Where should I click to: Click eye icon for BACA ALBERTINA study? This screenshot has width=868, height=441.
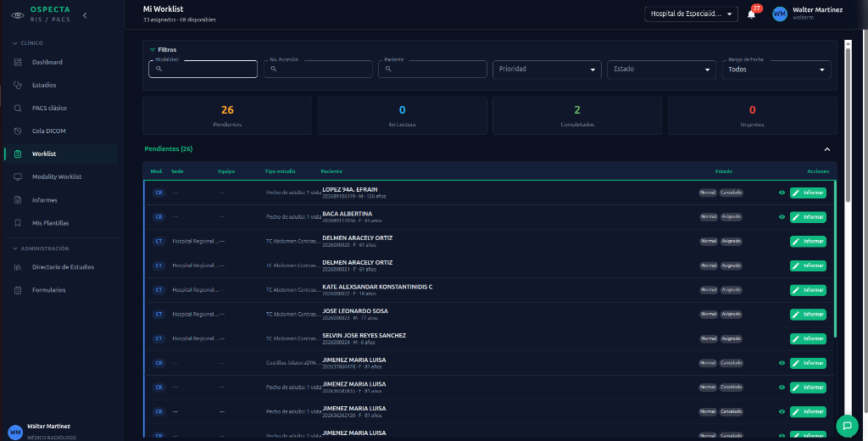[x=782, y=217]
